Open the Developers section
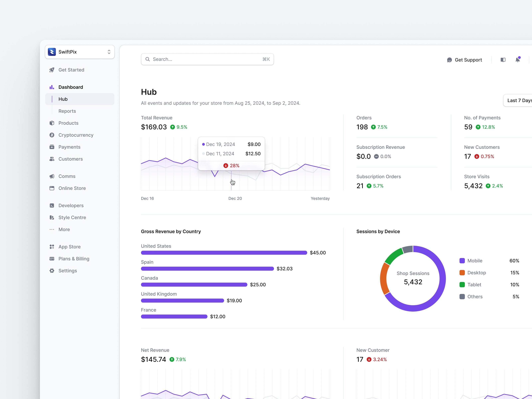The height and width of the screenshot is (399, 532). [x=71, y=205]
